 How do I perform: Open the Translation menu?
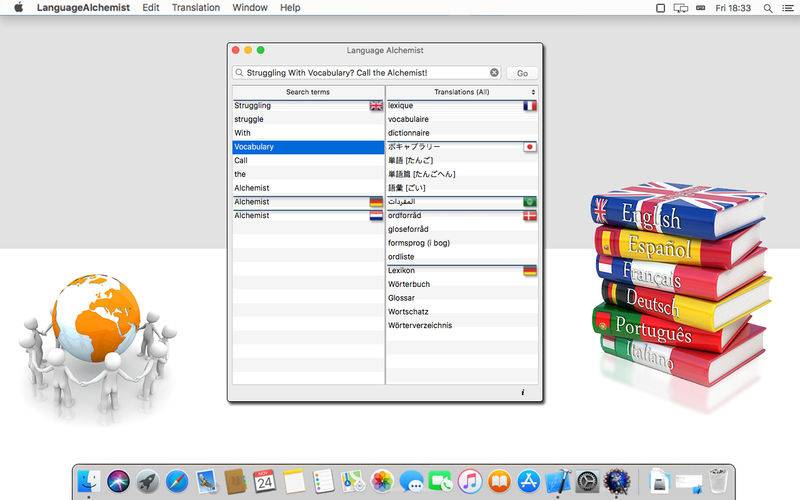point(196,8)
